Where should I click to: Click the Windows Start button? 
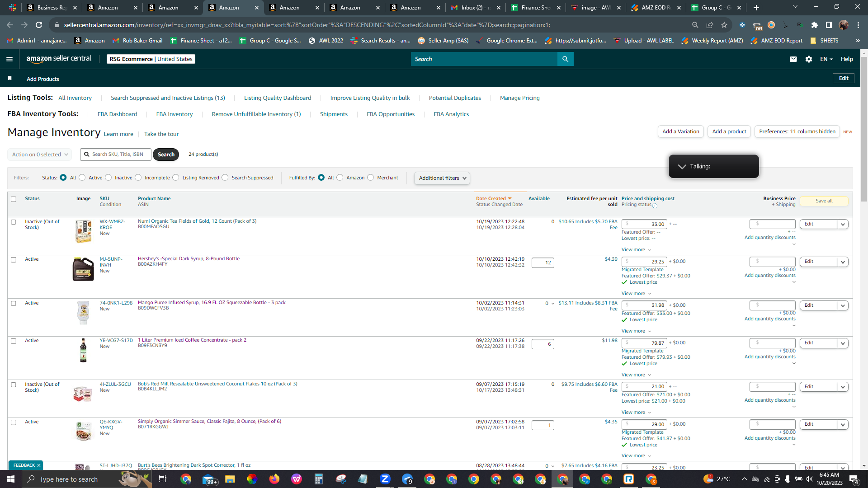coord(11,479)
